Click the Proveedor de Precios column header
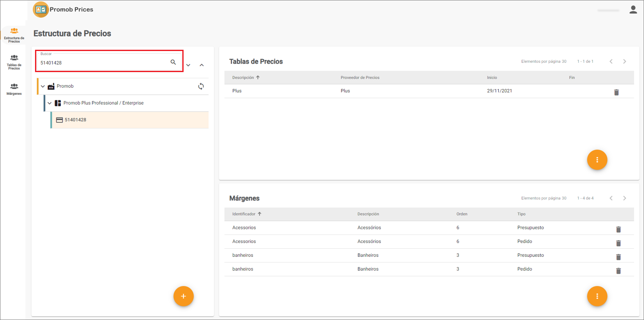The width and height of the screenshot is (644, 320). click(360, 78)
